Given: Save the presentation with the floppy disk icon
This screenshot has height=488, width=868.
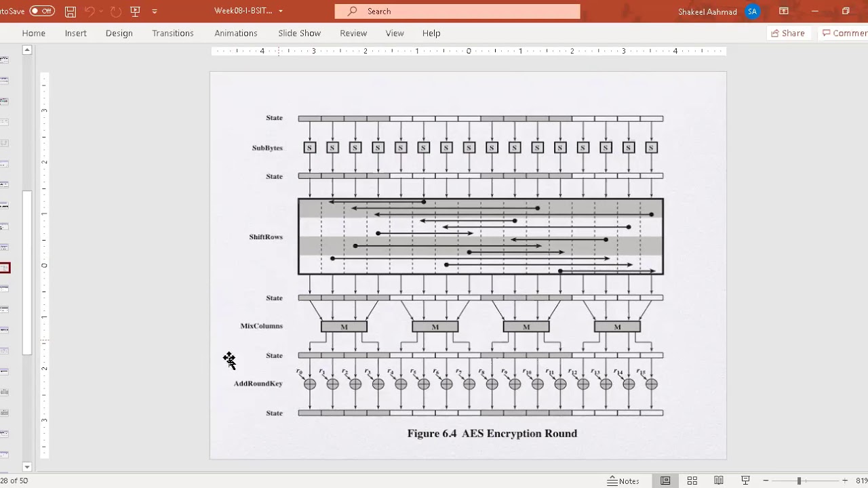Looking at the screenshot, I should pos(71,11).
